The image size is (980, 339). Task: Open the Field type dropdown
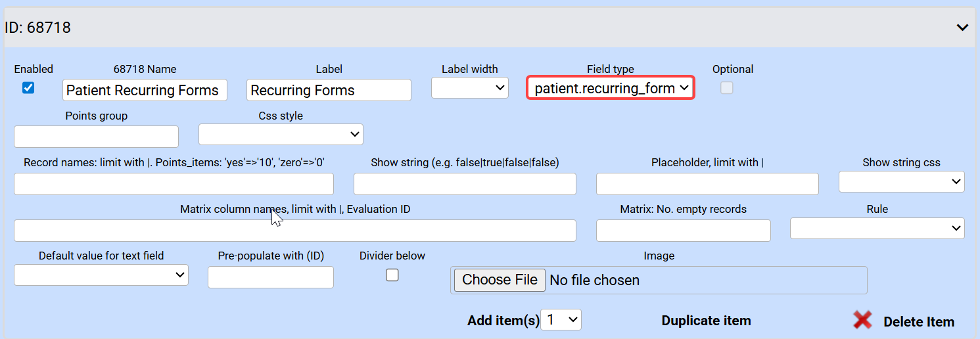(610, 88)
